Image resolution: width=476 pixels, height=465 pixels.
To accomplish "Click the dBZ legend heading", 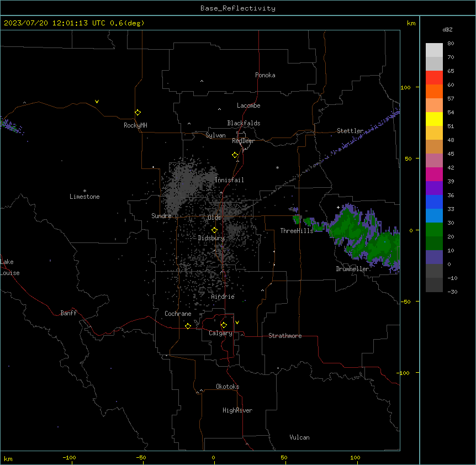I will (447, 29).
